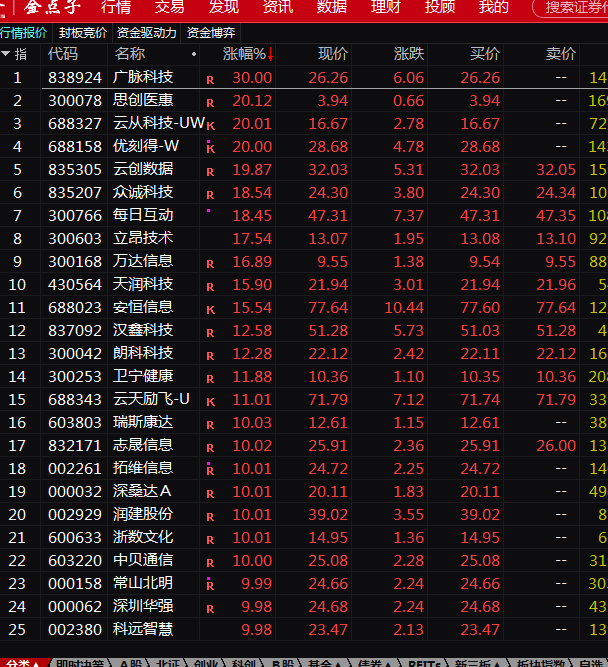The width and height of the screenshot is (608, 667).
Task: Click the dot marker in 名称 header
Action: click(194, 54)
